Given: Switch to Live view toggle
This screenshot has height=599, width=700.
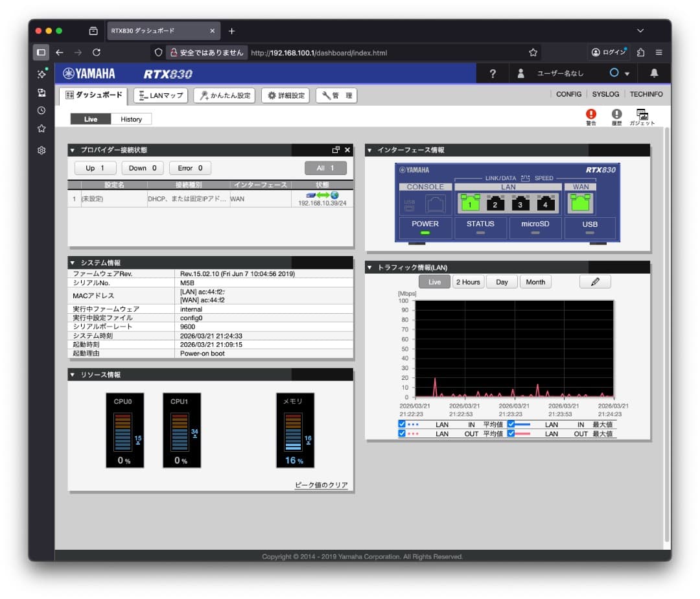Looking at the screenshot, I should 91,119.
